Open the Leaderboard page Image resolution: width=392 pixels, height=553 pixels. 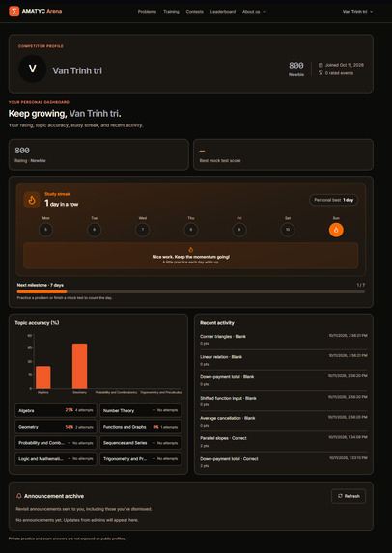pos(223,12)
